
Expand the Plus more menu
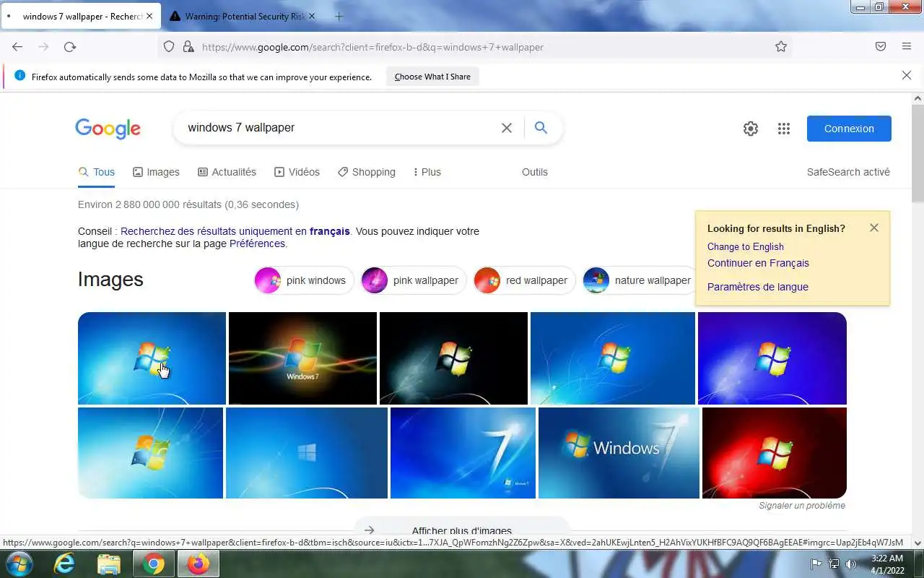click(427, 172)
